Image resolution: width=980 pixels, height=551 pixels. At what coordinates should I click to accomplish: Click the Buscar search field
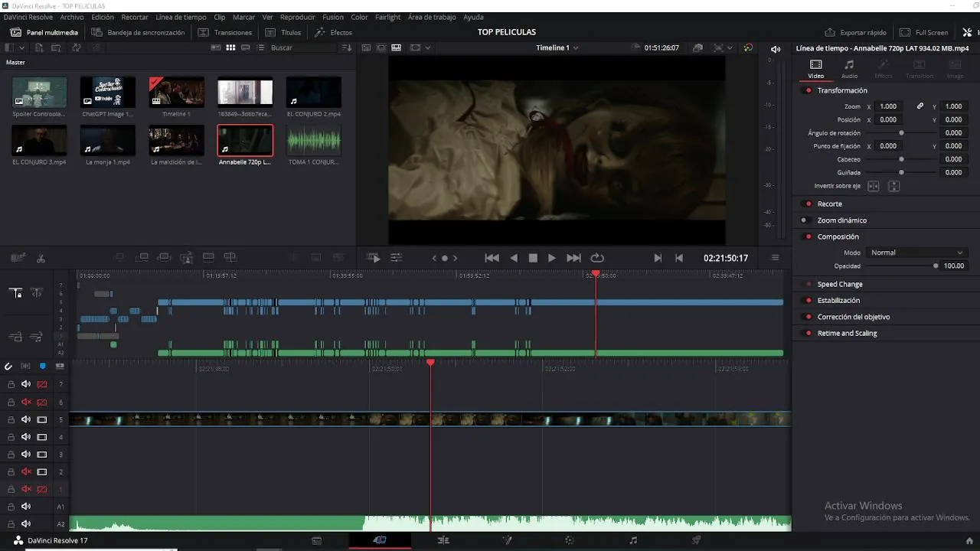(302, 47)
